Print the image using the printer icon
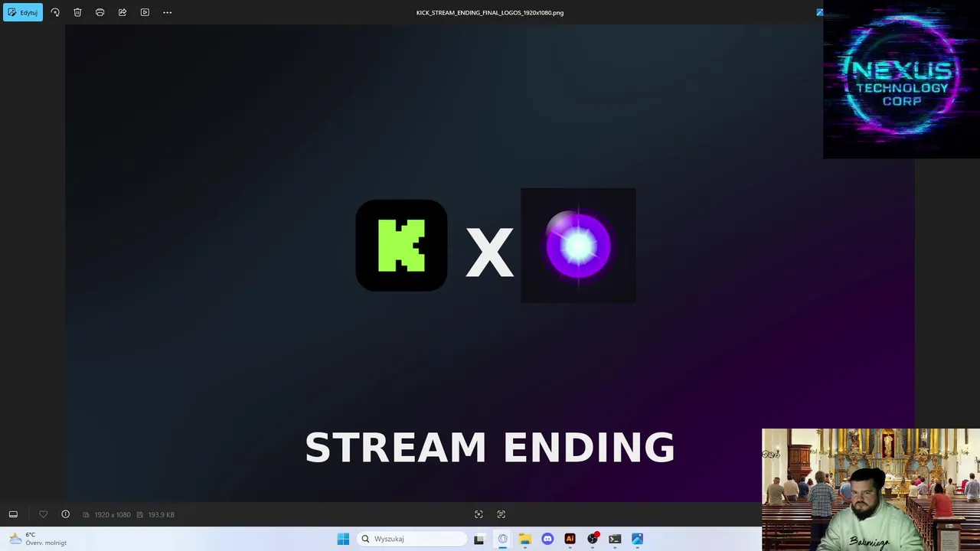980x551 pixels. [x=100, y=12]
